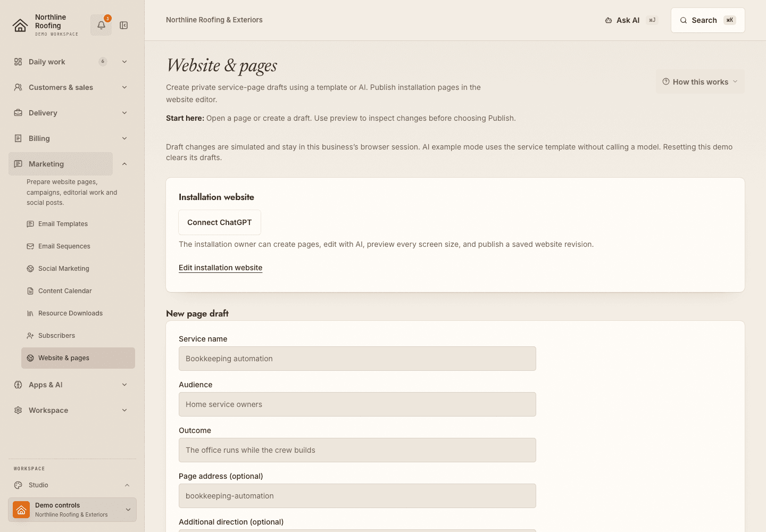766x532 pixels.
Task: Click the Marketing section icon
Action: (x=18, y=164)
